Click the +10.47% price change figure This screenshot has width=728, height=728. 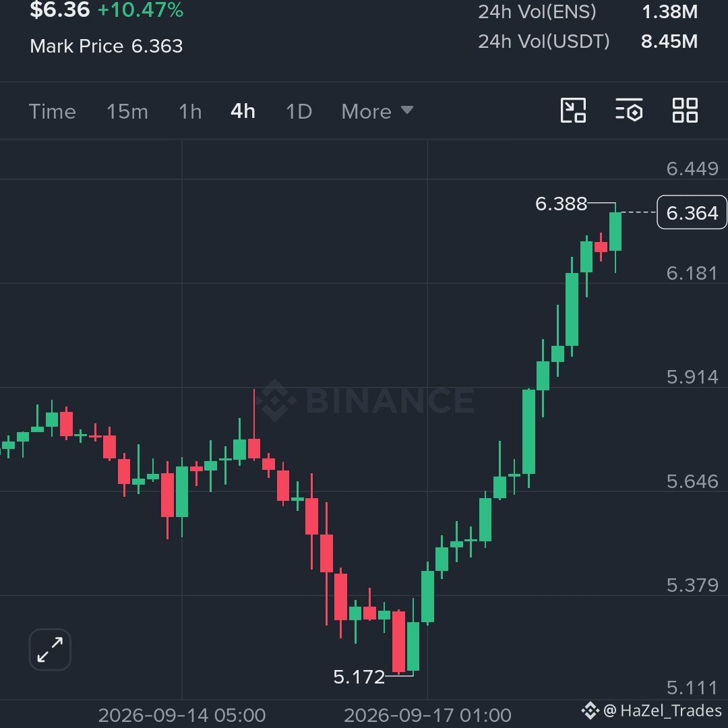(141, 10)
